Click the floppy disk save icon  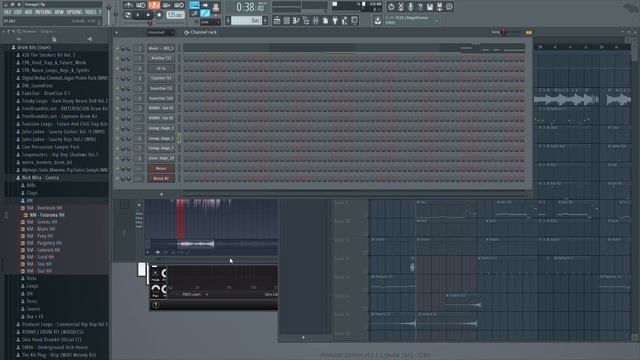tap(430, 7)
